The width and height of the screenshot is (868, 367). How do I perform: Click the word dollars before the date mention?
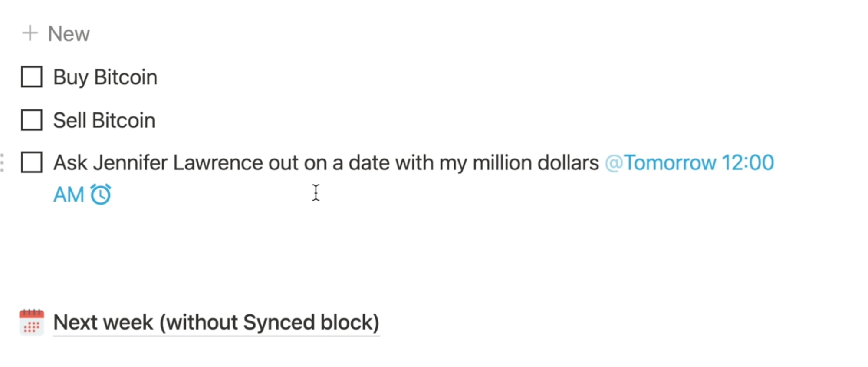pyautogui.click(x=568, y=163)
